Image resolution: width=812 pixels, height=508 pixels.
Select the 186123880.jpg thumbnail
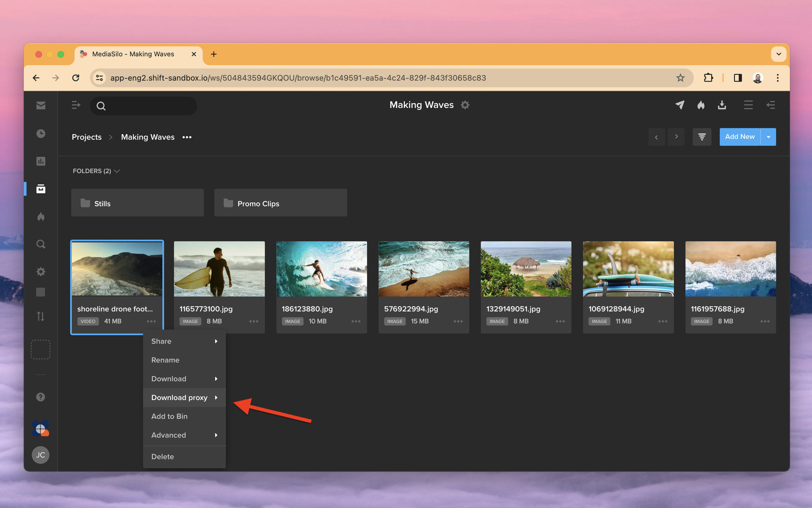pyautogui.click(x=322, y=269)
